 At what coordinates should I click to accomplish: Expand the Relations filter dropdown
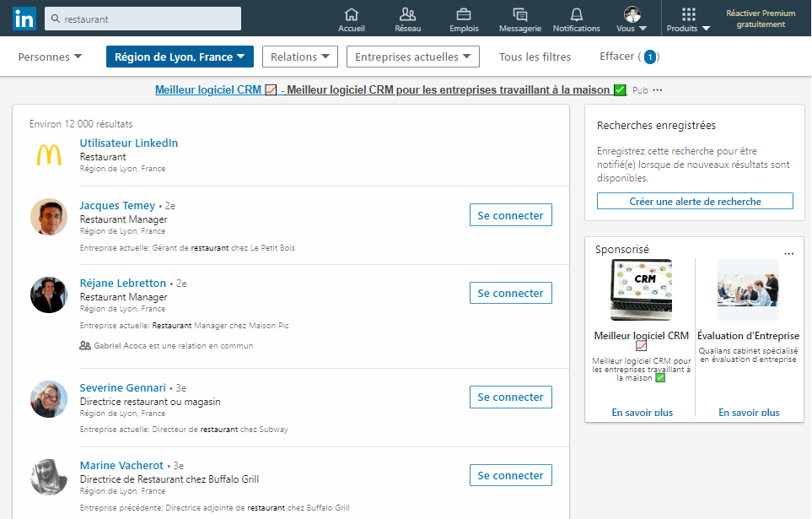(300, 57)
